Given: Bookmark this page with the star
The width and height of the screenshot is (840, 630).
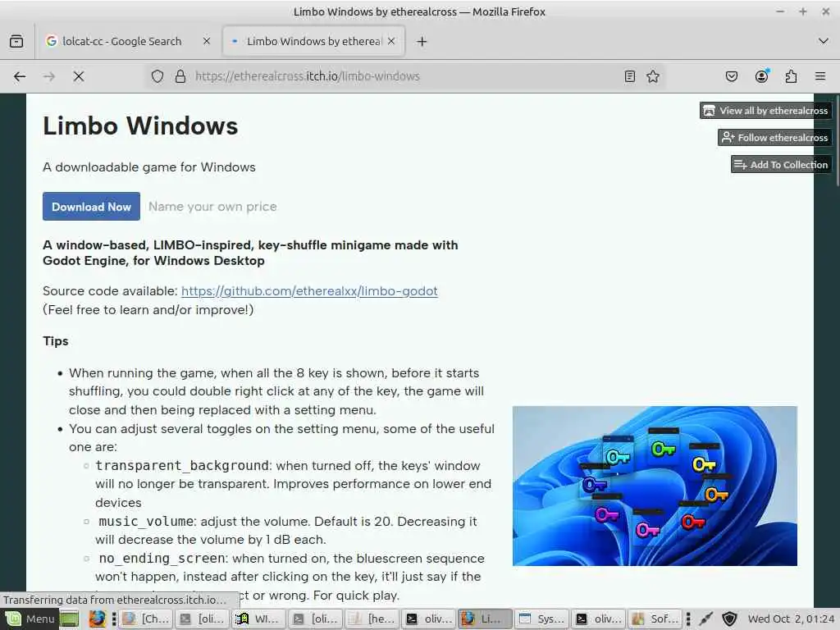Looking at the screenshot, I should coord(653,76).
